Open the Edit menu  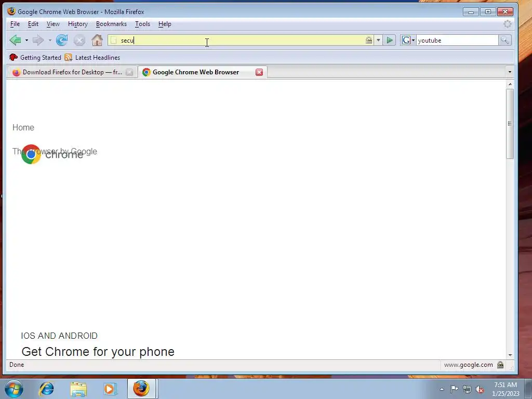click(x=33, y=24)
